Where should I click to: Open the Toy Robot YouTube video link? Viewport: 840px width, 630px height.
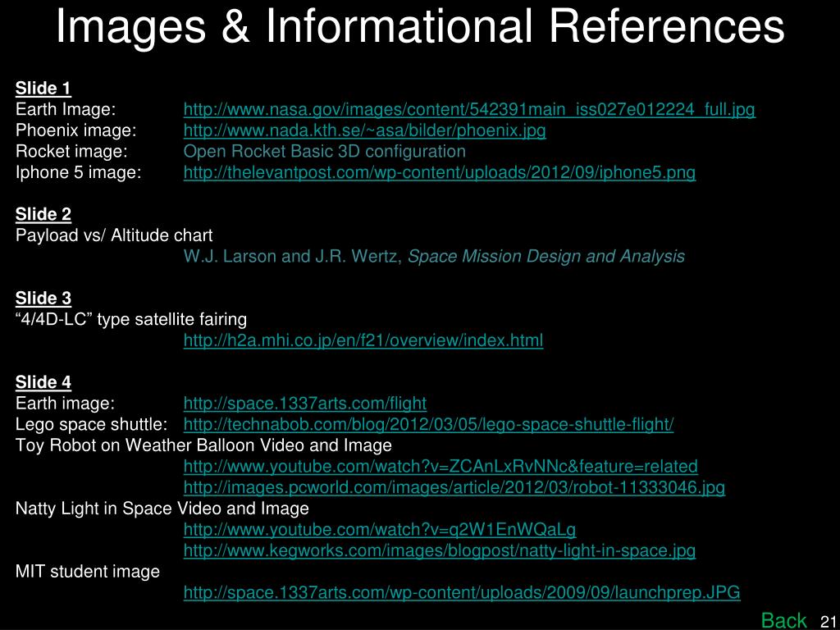[x=441, y=466]
